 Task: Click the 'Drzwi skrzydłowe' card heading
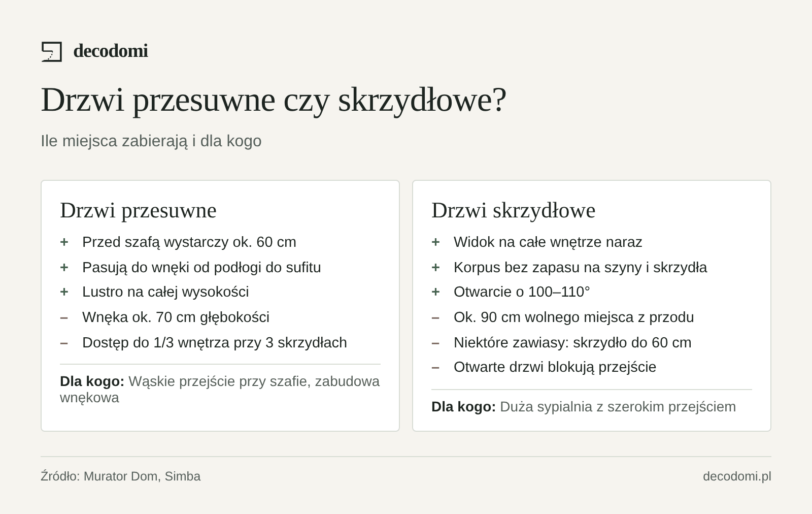pyautogui.click(x=513, y=210)
